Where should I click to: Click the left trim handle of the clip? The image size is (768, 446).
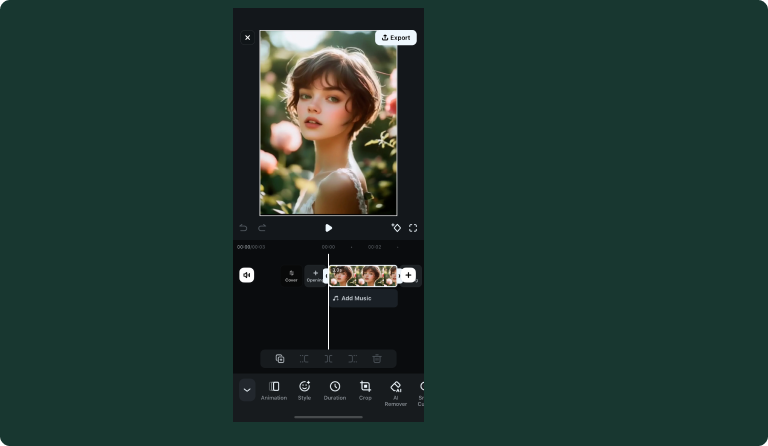click(326, 276)
